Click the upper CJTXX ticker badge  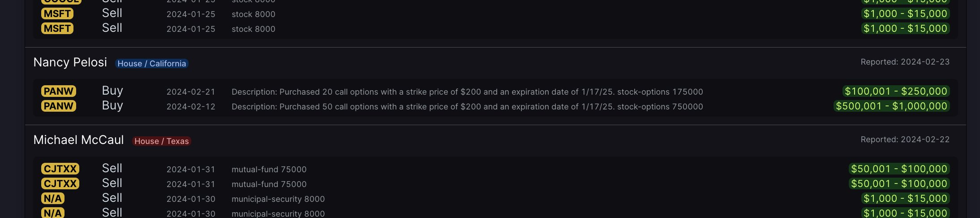60,169
